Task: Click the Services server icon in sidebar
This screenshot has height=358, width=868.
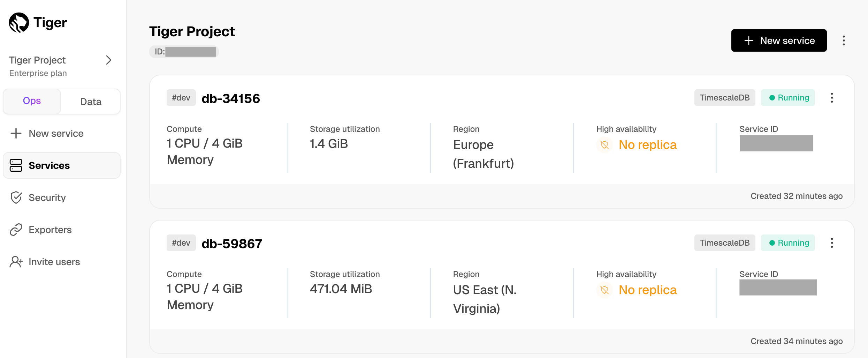Action: [16, 165]
